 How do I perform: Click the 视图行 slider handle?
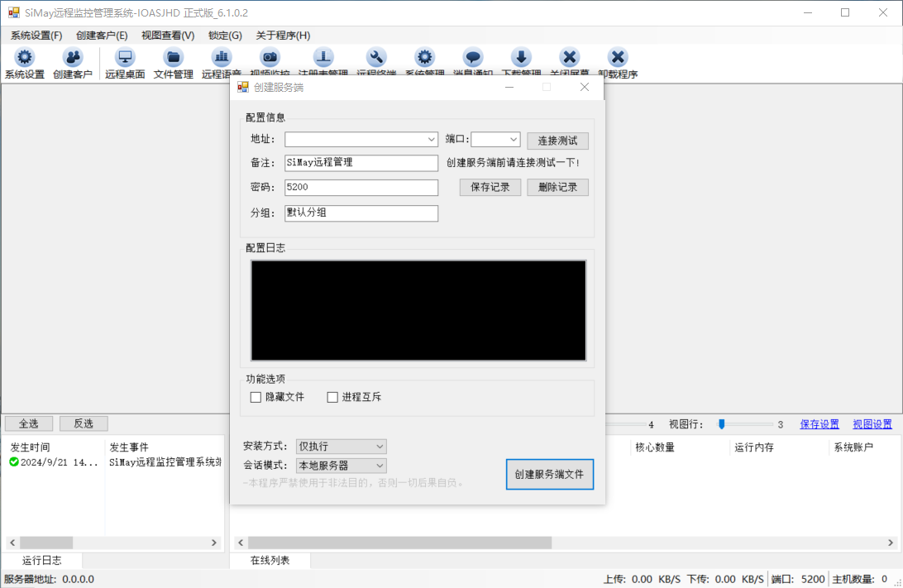(x=721, y=424)
